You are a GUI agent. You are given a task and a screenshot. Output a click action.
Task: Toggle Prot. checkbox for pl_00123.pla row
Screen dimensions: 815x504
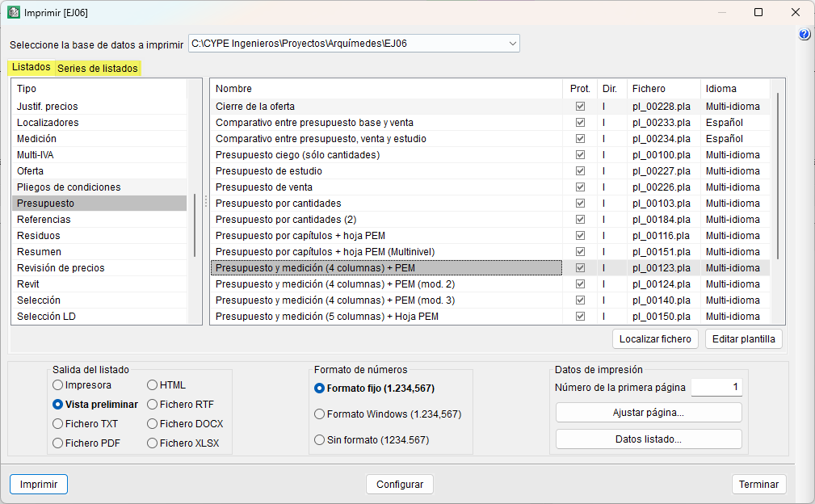(x=580, y=267)
